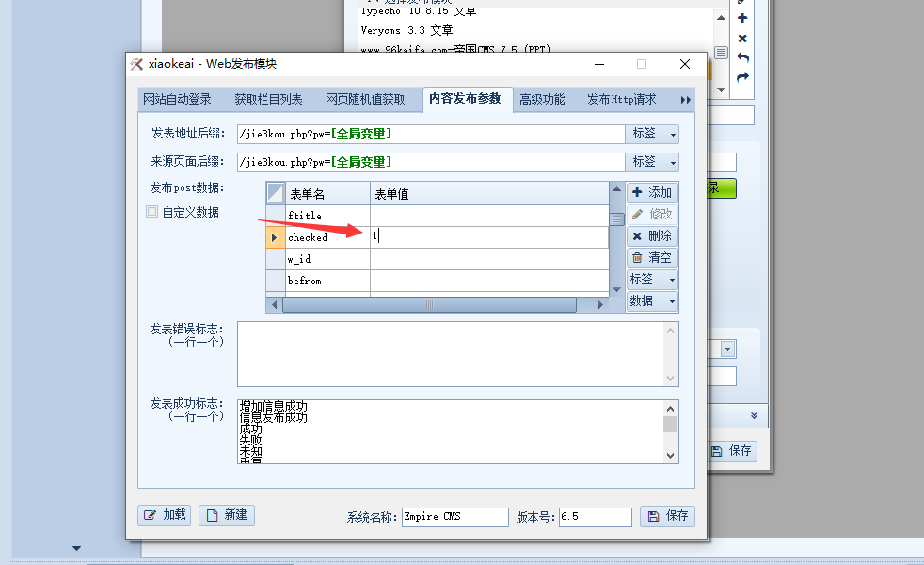The image size is (924, 565).
Task: Open the 数据 dropdown beside the table
Action: point(652,300)
